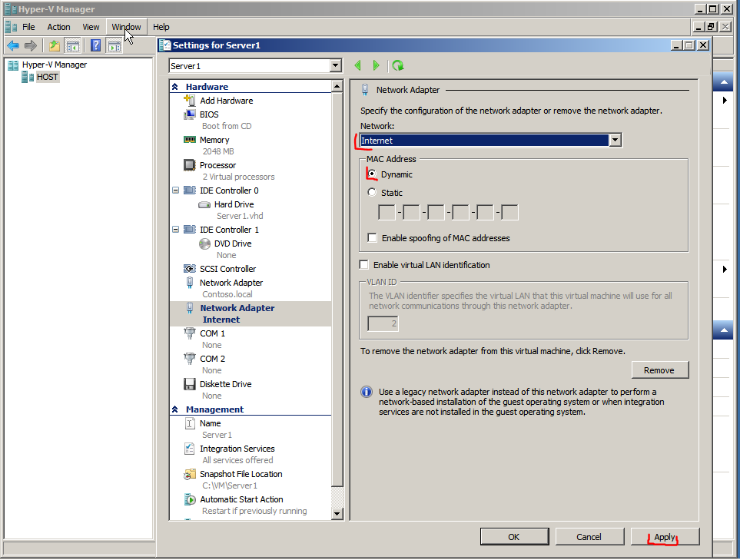The width and height of the screenshot is (740, 560).
Task: Click the Forward arrow toolbar icon
Action: (x=31, y=46)
